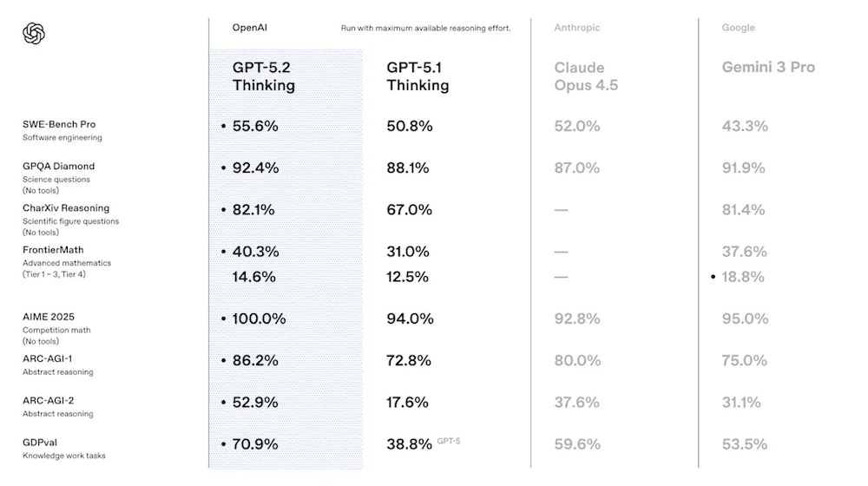Select the GPT-5.2 Thinking column header
This screenshot has height=486, width=868.
click(264, 76)
